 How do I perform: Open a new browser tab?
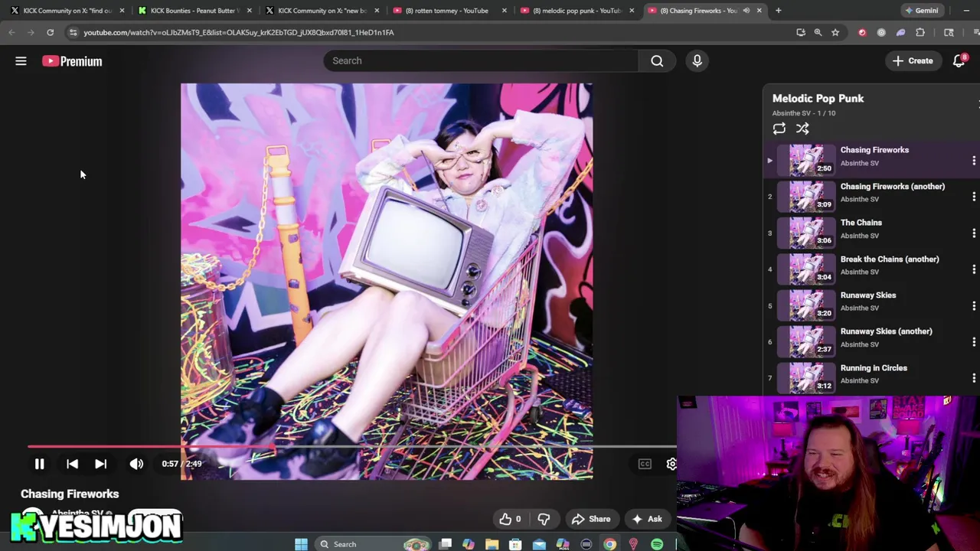point(778,11)
